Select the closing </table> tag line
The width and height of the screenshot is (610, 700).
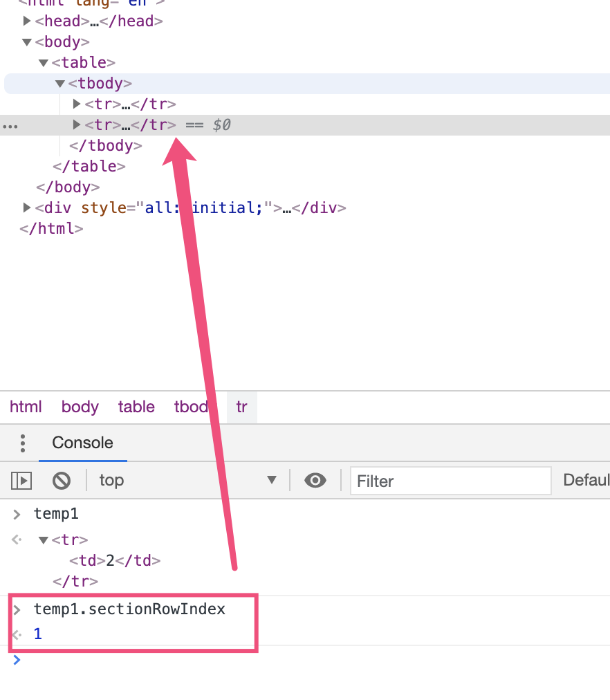[x=89, y=167]
